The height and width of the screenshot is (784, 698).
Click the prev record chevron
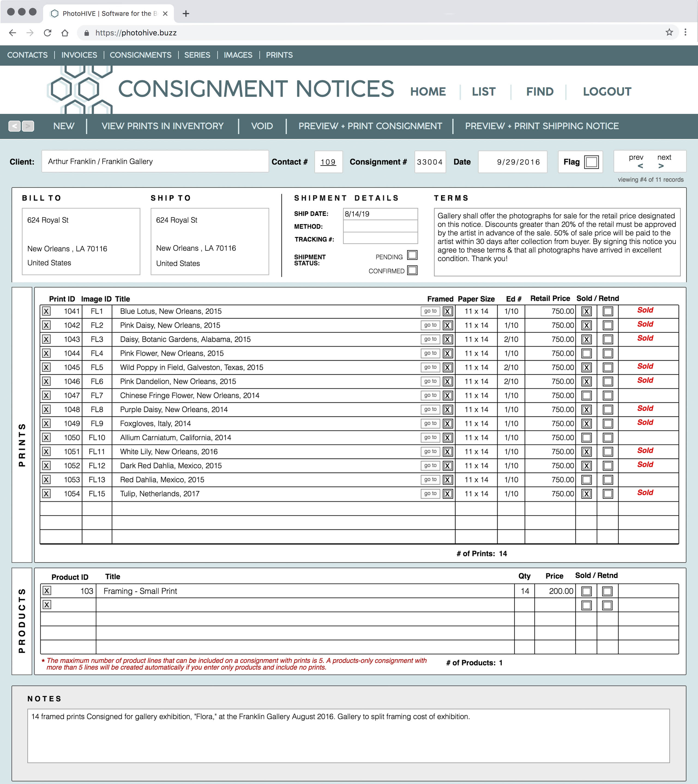click(640, 166)
